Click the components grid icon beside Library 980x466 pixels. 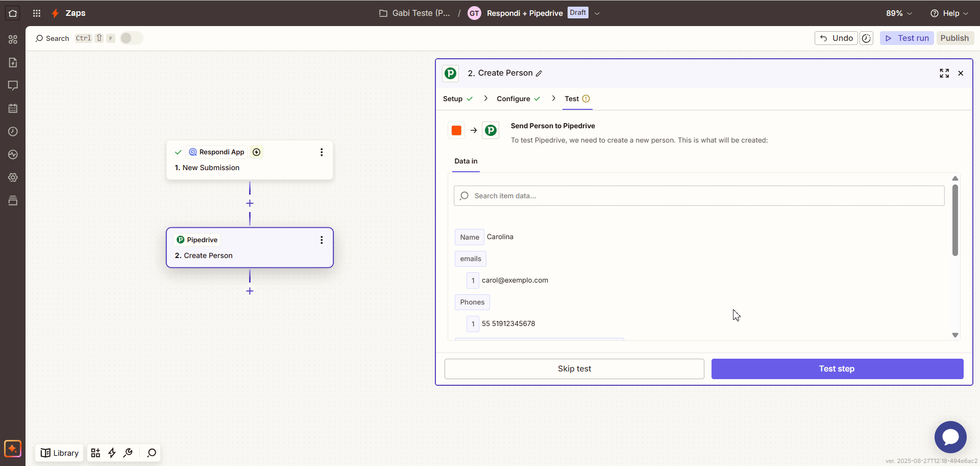[95, 453]
